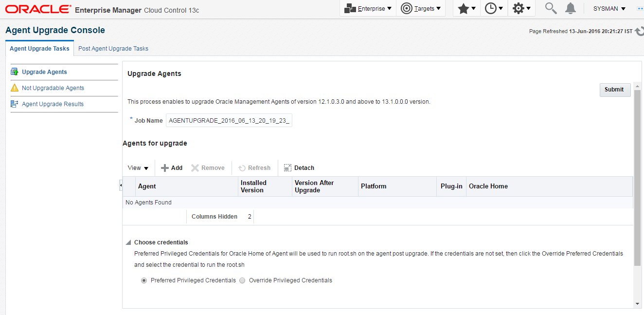This screenshot has height=315, width=644.
Task: Open the Enterprise dropdown menu
Action: pos(368,9)
